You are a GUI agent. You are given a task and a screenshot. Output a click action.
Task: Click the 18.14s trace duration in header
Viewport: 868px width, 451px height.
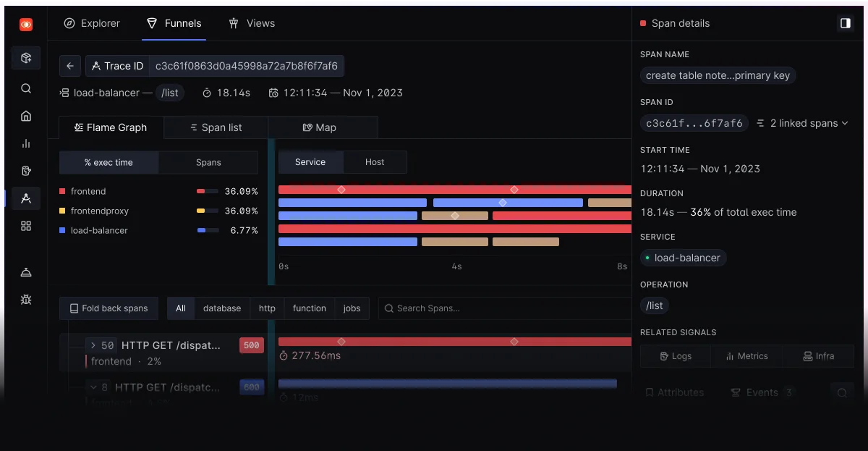(226, 93)
